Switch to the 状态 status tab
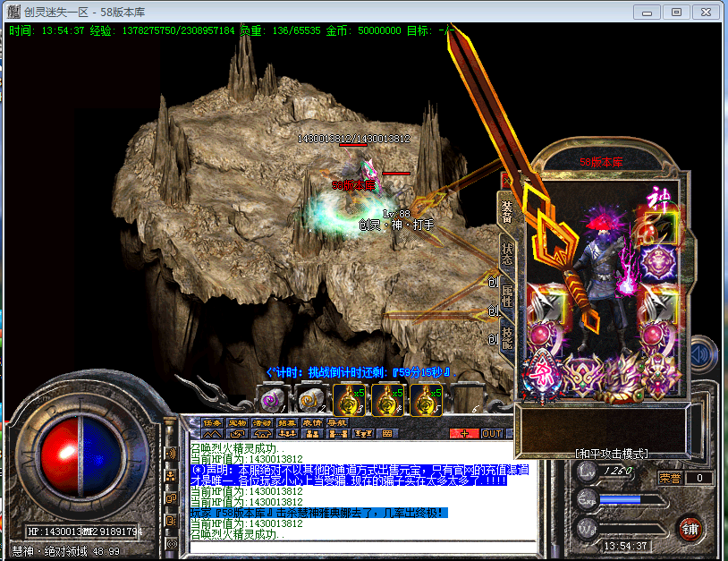The width and height of the screenshot is (728, 561). click(x=506, y=253)
